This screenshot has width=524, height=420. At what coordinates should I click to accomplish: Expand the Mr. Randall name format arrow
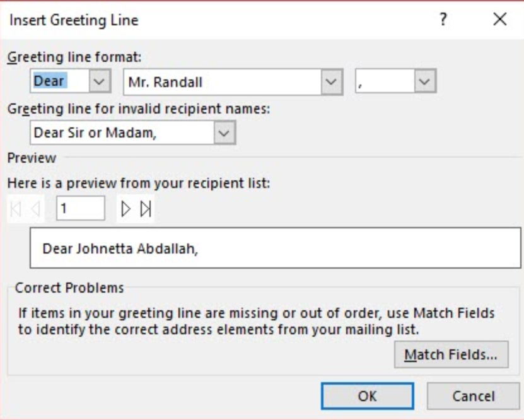tap(332, 82)
